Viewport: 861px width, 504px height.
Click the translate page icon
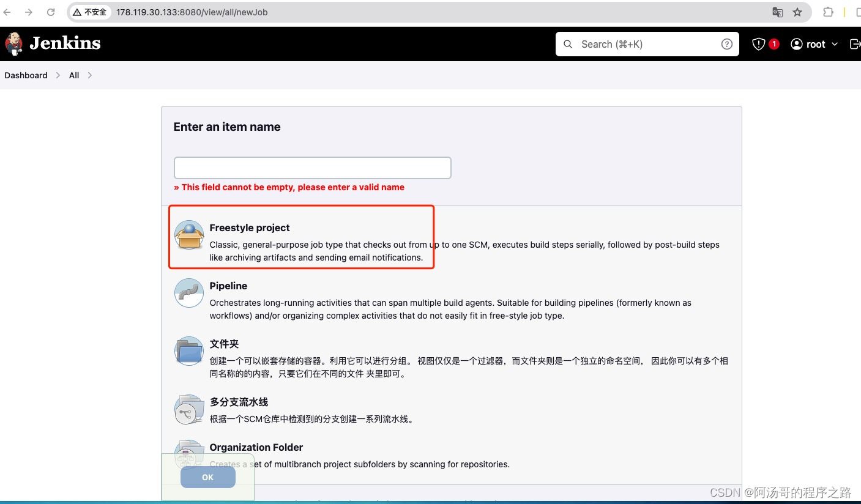[x=777, y=12]
